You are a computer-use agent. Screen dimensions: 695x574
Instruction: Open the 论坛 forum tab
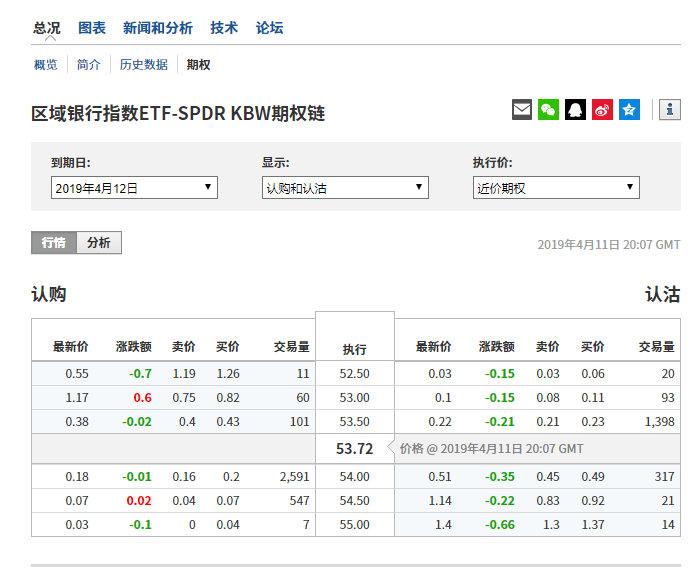click(x=269, y=28)
